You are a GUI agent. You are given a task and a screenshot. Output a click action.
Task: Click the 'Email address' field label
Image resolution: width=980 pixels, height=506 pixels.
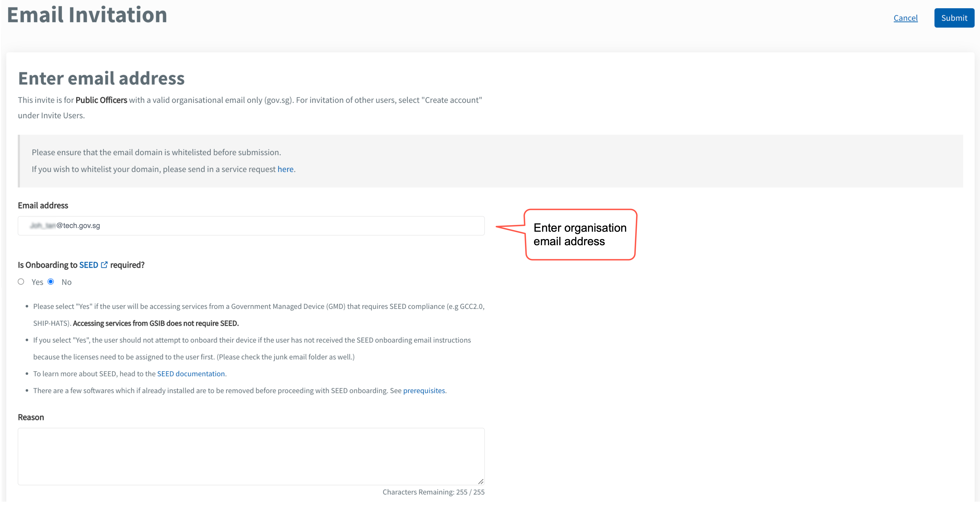(43, 205)
